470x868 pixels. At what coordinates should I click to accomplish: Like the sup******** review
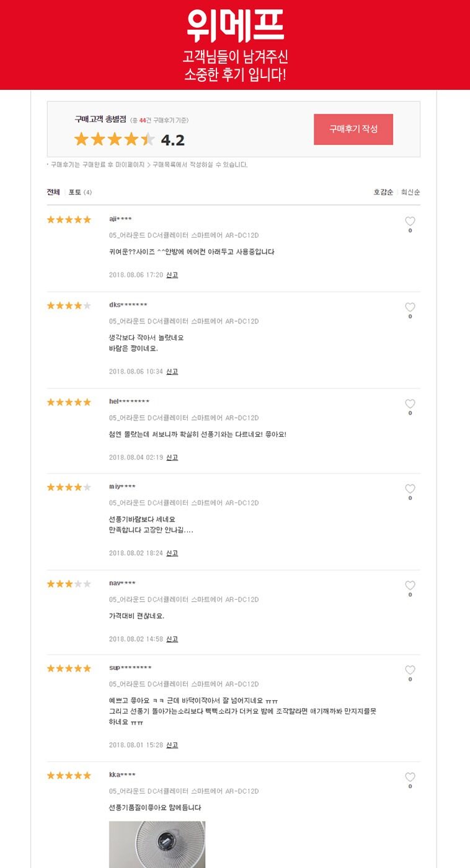pyautogui.click(x=410, y=670)
